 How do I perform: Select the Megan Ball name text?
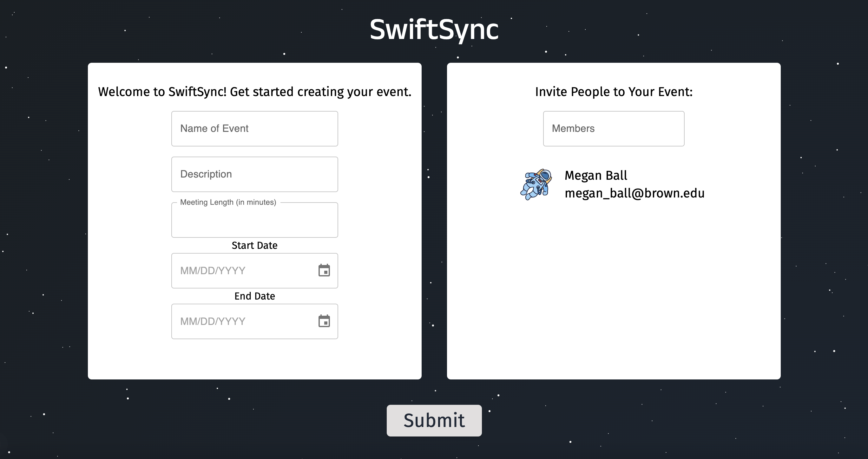(x=595, y=175)
